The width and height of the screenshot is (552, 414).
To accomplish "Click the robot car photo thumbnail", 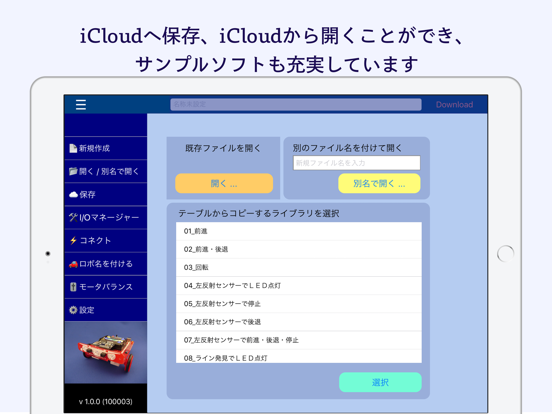I will point(106,352).
